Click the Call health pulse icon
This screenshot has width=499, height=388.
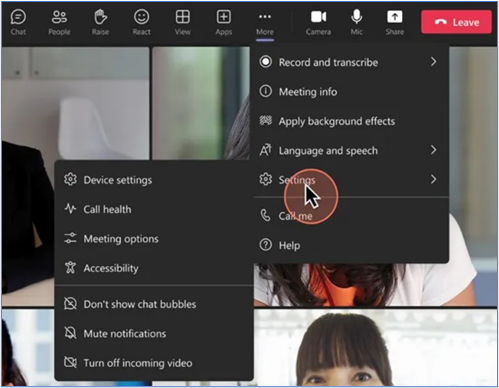(70, 209)
